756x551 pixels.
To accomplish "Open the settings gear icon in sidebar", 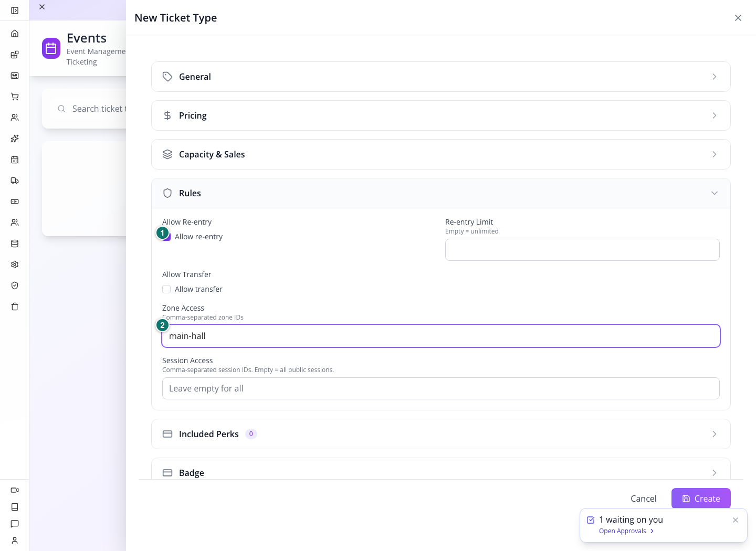I will [15, 264].
